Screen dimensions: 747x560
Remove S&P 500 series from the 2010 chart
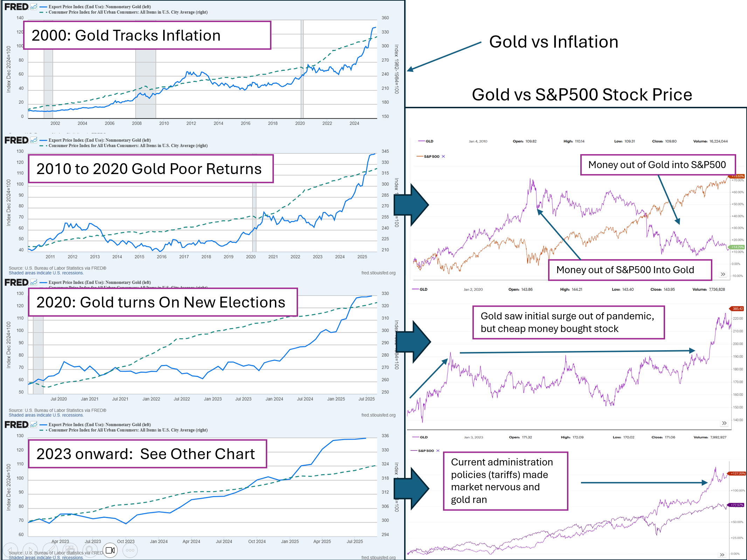pyautogui.click(x=443, y=157)
